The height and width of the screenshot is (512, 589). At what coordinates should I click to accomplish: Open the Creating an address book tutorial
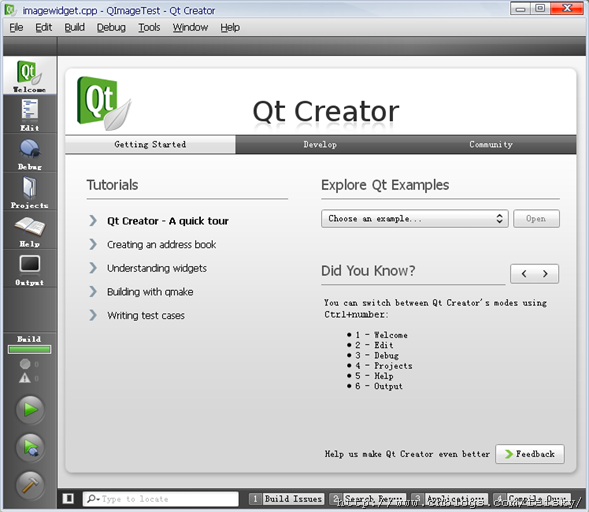coord(162,245)
